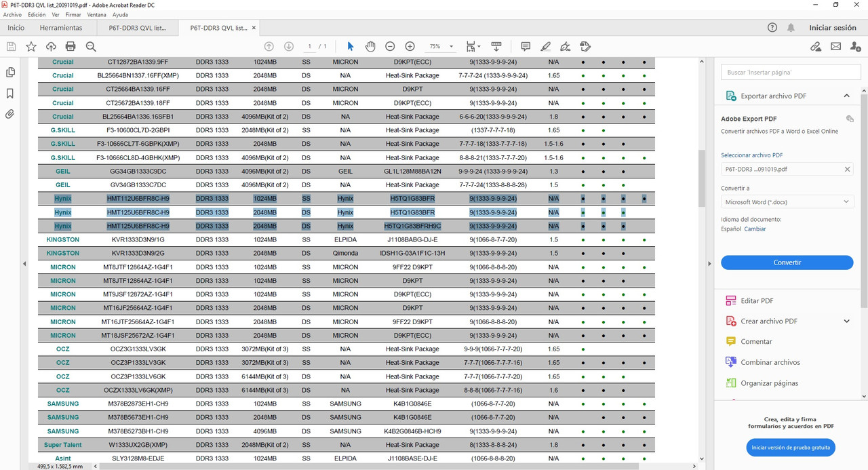Viewport: 868px width, 470px height.
Task: Zoom in with plus icon
Action: point(410,46)
